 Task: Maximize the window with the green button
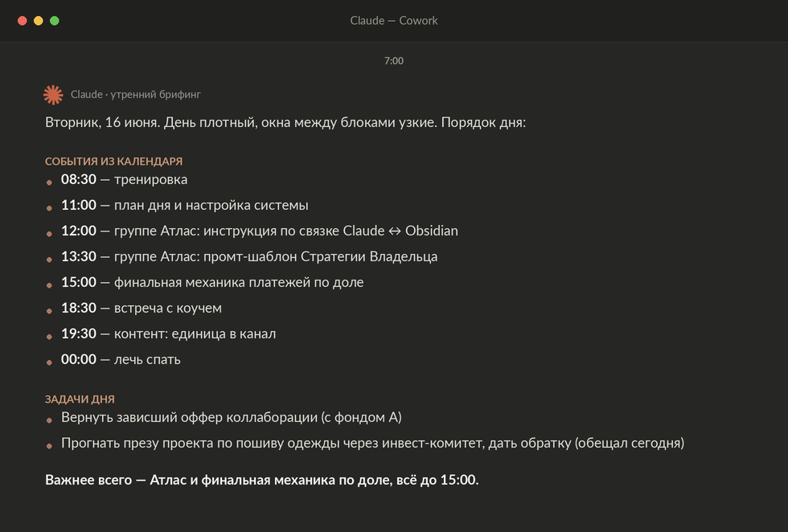point(55,21)
